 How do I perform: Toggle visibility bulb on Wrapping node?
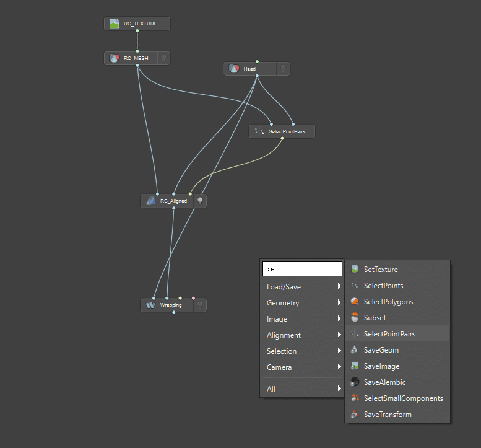click(x=200, y=305)
